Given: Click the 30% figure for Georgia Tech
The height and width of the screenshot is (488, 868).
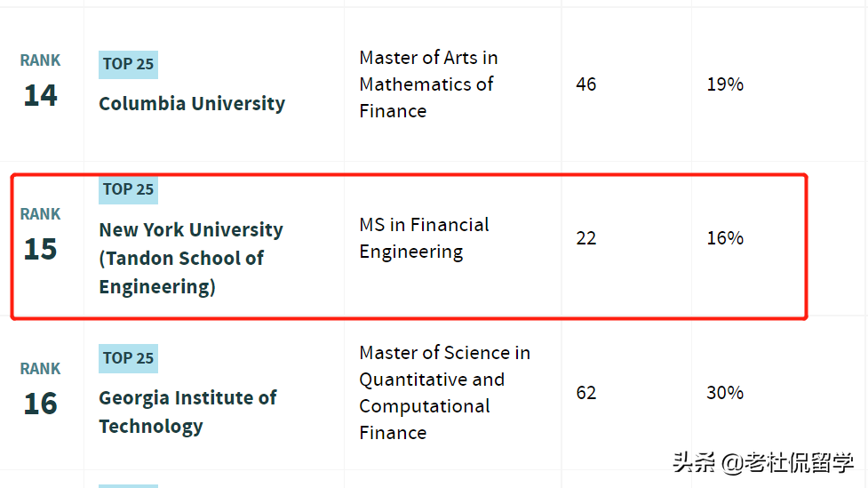Looking at the screenshot, I should pos(725,393).
